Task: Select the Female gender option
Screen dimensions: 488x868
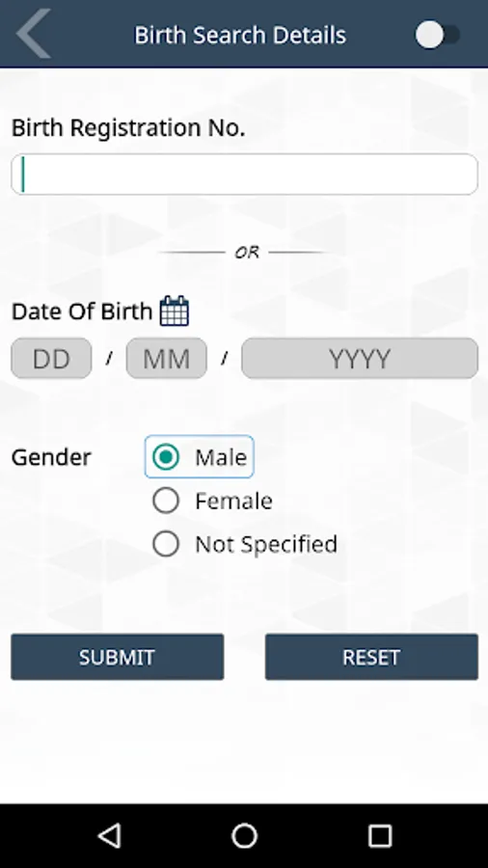Action: [212, 501]
